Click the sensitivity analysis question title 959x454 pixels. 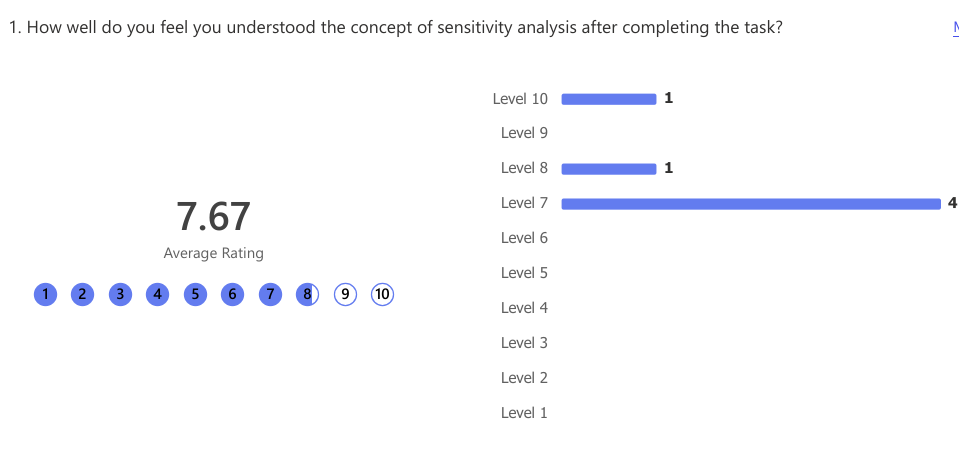[396, 28]
